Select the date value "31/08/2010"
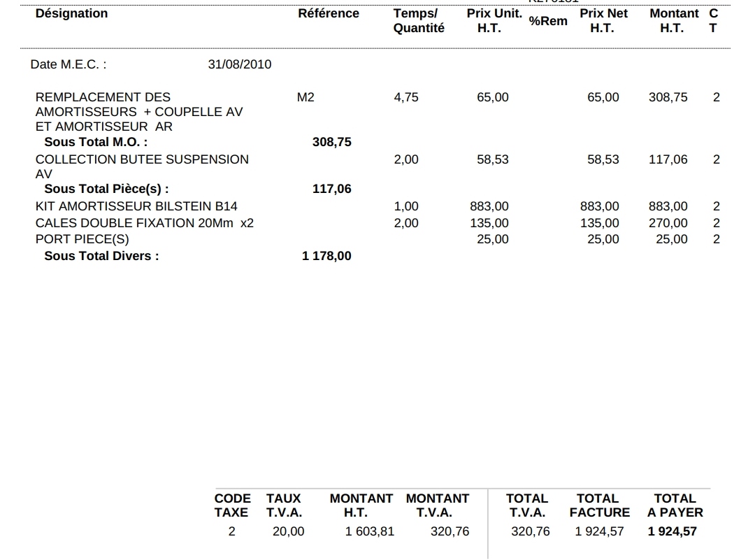 point(239,64)
